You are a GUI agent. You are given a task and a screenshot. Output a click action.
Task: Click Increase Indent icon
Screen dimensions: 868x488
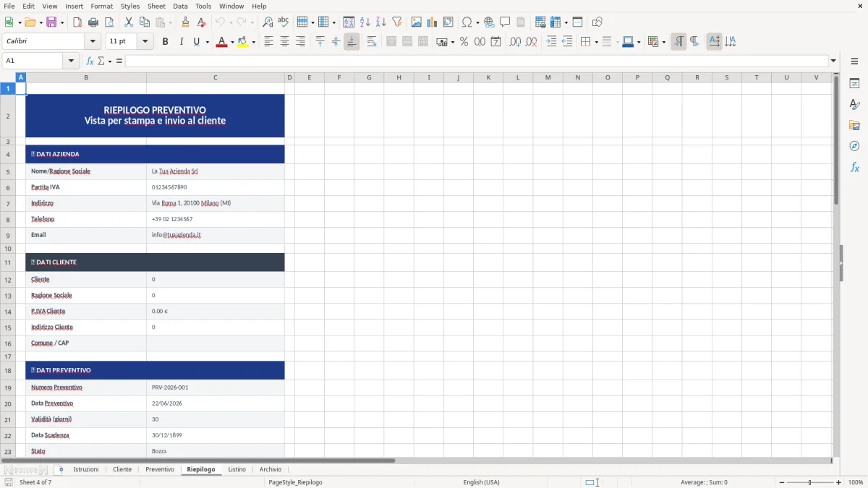tap(551, 42)
